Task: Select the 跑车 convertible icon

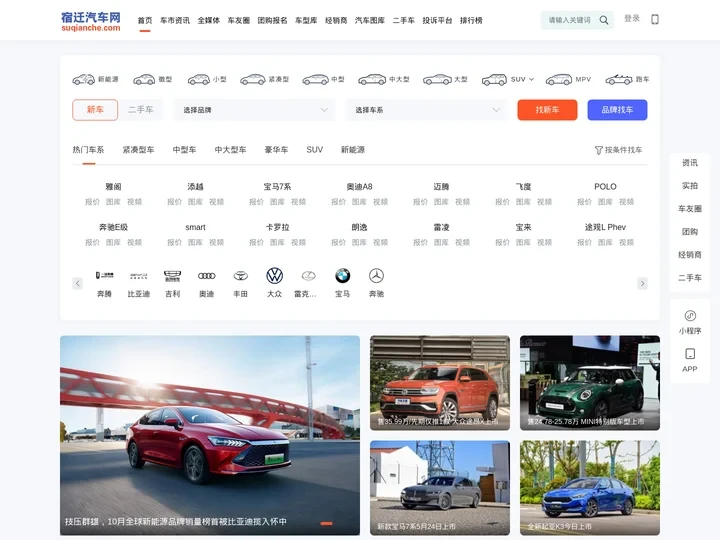Action: [619, 79]
